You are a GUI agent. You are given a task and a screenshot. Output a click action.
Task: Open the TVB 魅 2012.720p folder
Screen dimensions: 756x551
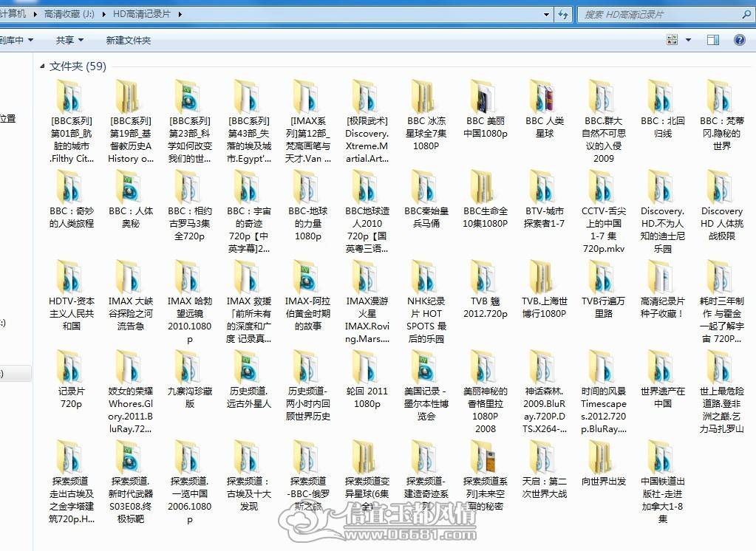pos(485,290)
